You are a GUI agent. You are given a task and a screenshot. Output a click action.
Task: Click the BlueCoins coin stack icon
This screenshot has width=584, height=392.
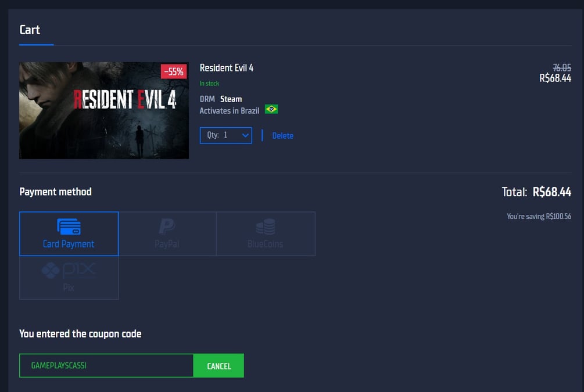pos(266,226)
